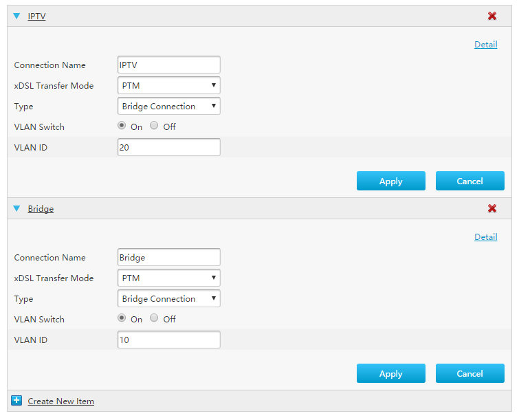Open IPTV xDSL Transfer Mode dropdown

click(x=169, y=86)
